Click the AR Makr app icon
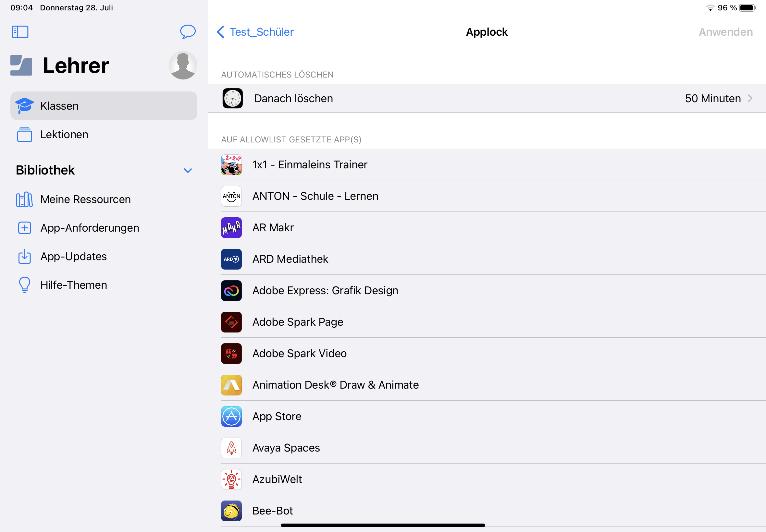Screen dimensions: 766x532 pyautogui.click(x=231, y=228)
